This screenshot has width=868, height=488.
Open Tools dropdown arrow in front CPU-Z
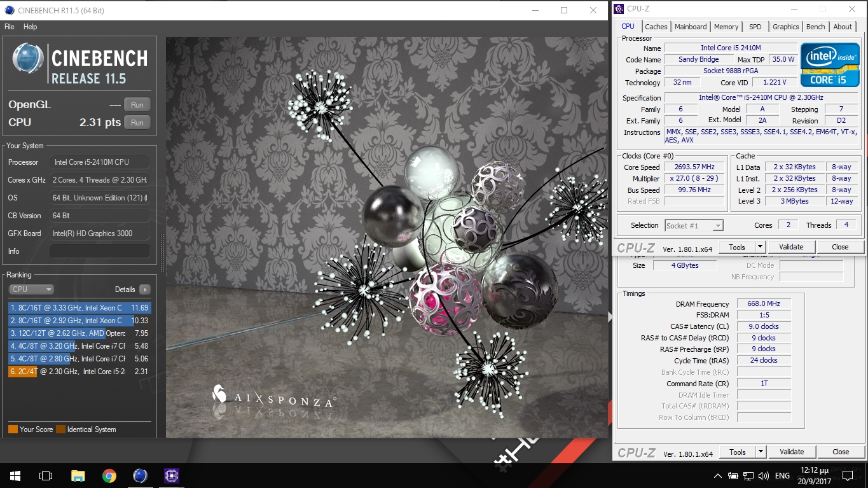pos(760,247)
